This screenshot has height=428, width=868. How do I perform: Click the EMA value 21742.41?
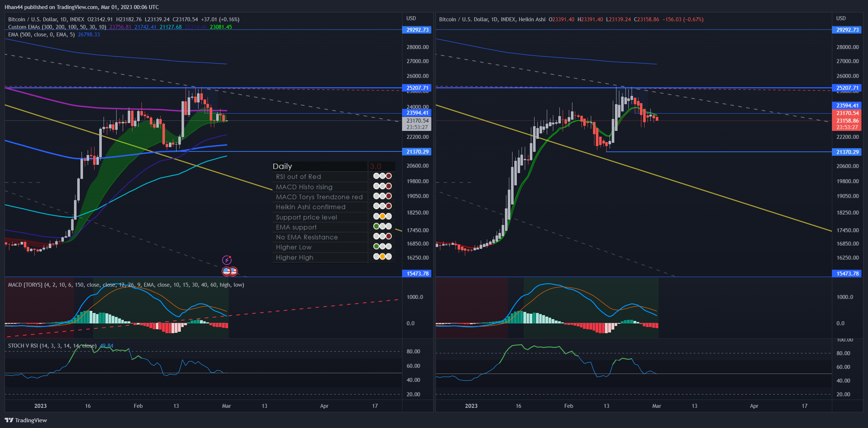145,27
